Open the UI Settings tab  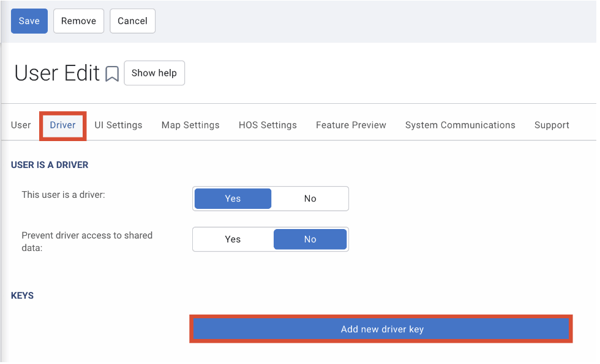pyautogui.click(x=118, y=125)
